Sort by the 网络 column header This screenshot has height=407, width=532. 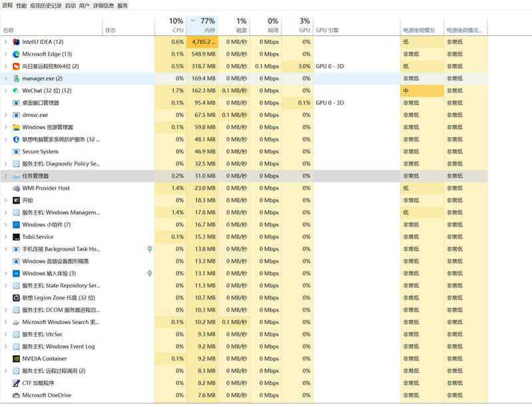(x=266, y=25)
